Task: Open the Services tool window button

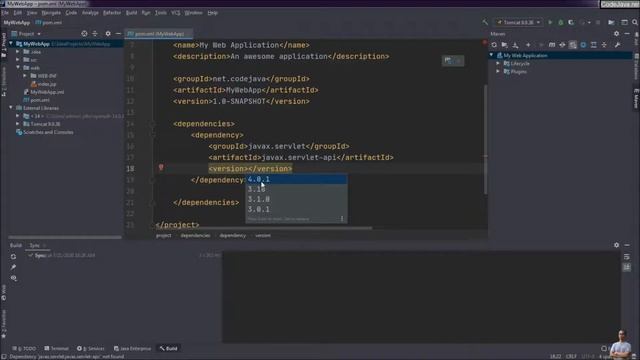Action: (x=91, y=349)
